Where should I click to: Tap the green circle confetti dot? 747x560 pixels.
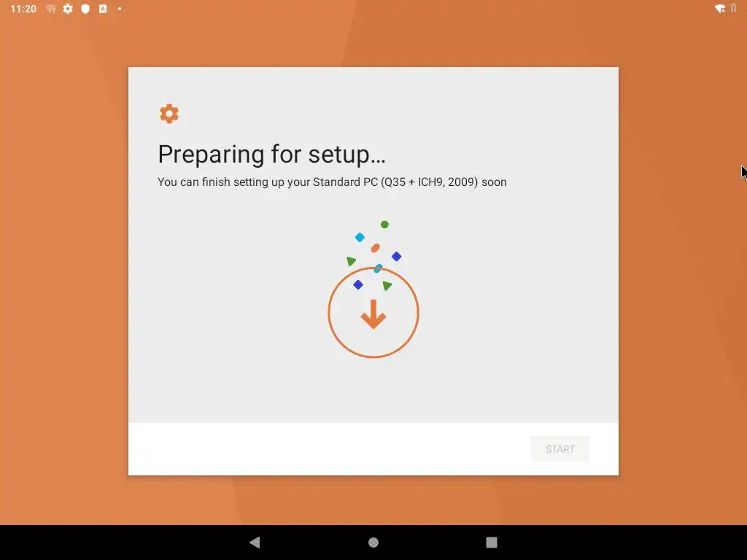tap(384, 225)
